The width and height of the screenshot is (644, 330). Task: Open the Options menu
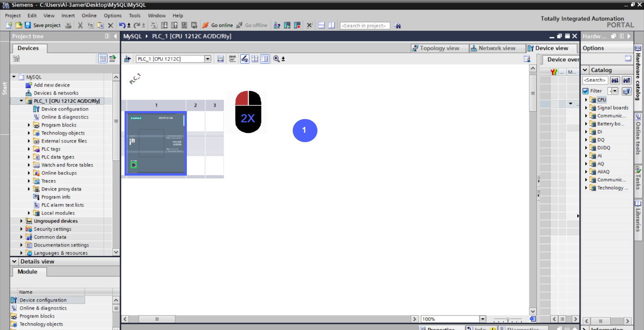pyautogui.click(x=112, y=15)
